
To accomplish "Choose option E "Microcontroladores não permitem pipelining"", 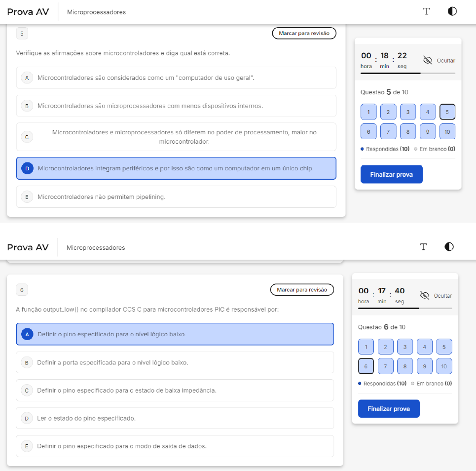I will click(x=176, y=197).
